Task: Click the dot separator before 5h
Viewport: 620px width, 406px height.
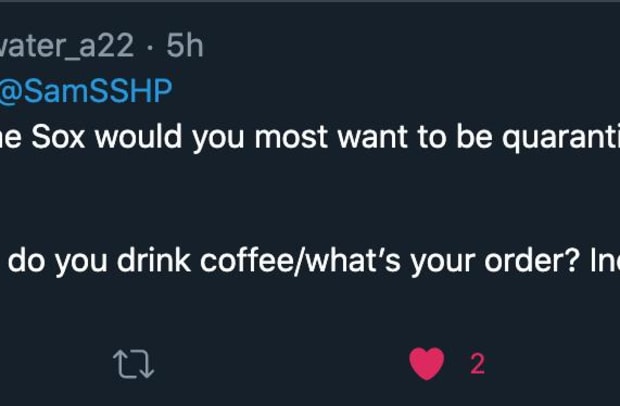Action: pos(150,47)
